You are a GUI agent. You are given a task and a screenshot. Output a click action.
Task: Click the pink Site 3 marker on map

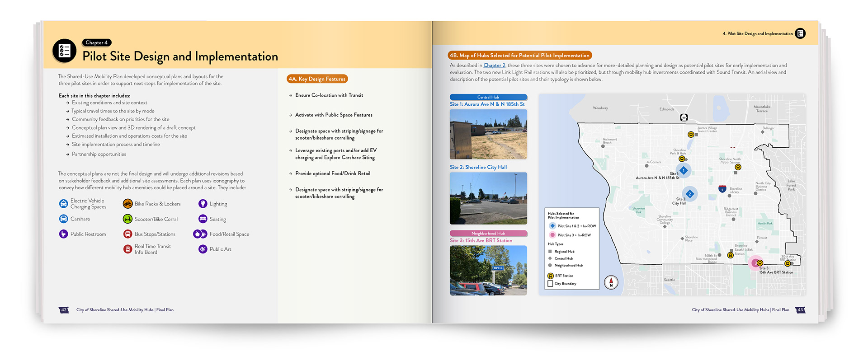click(x=755, y=263)
